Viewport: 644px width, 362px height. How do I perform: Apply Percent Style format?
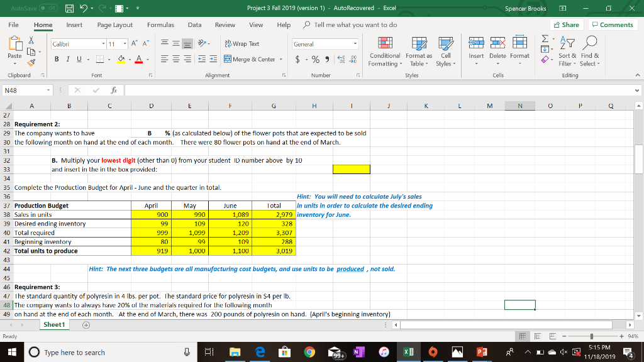click(316, 59)
